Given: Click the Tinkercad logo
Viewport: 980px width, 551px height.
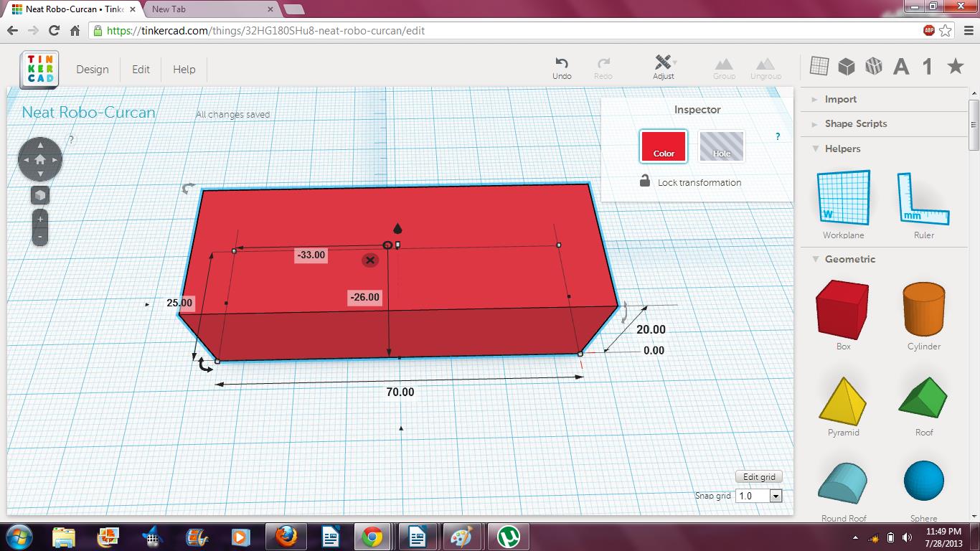Looking at the screenshot, I should 39,70.
